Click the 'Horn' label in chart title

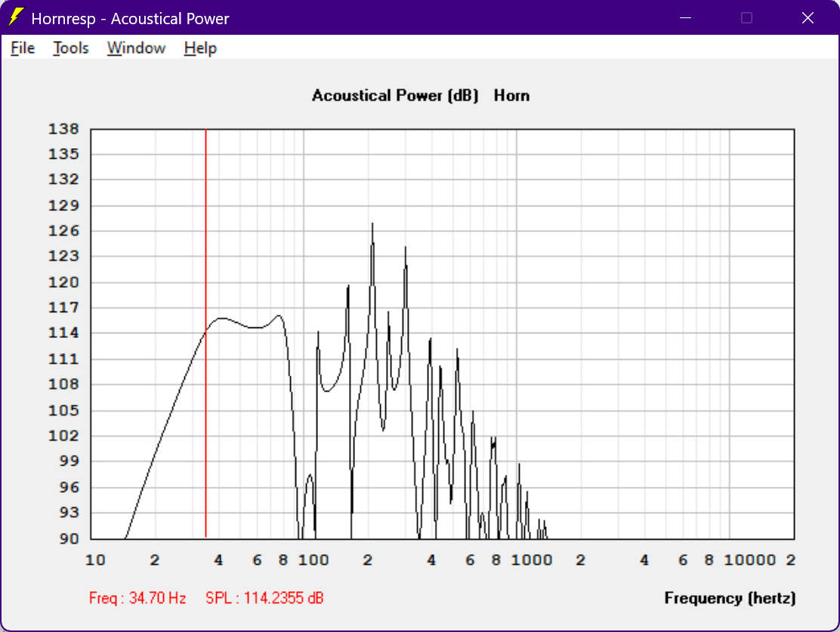coord(511,95)
